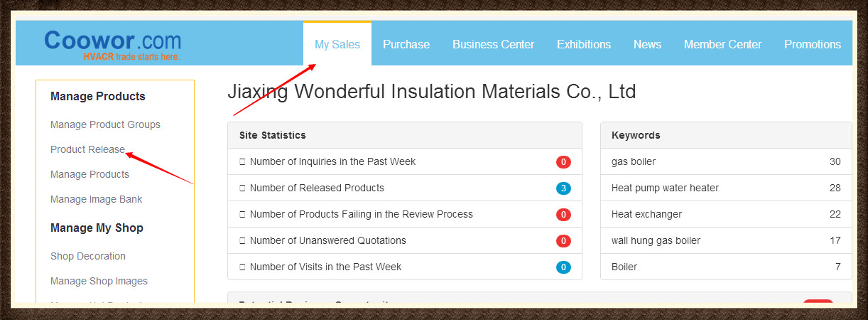Open Manage Shop Images link
The height and width of the screenshot is (320, 868).
pyautogui.click(x=99, y=281)
